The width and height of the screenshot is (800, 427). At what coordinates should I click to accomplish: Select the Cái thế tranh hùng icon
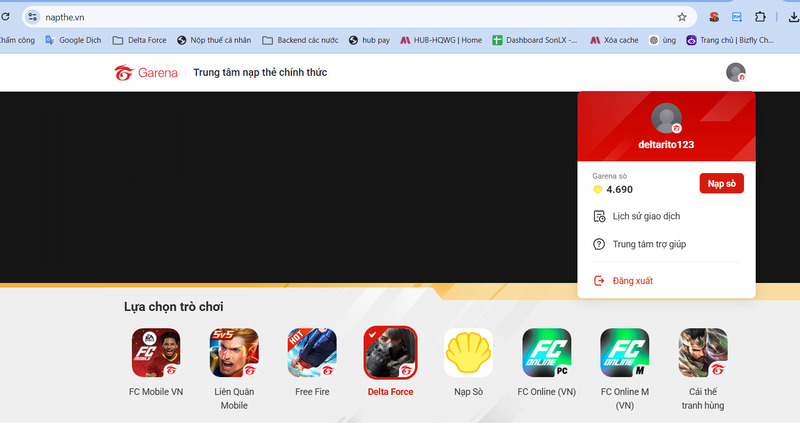[x=703, y=353]
